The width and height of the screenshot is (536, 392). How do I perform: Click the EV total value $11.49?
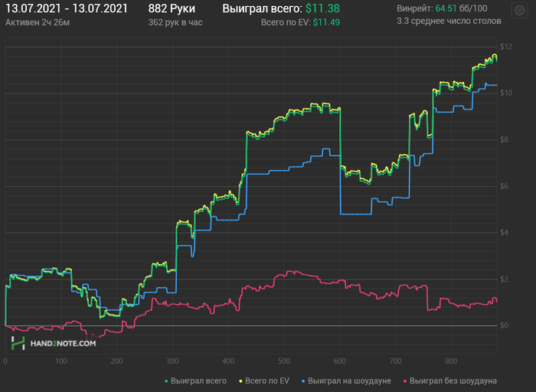point(326,22)
